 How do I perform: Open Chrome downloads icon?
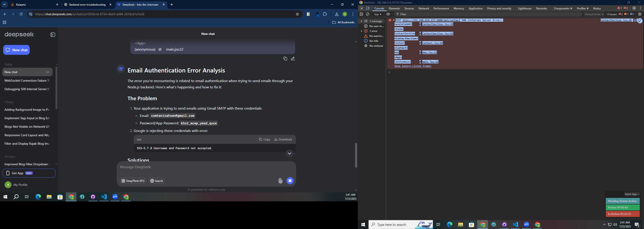tap(337, 14)
